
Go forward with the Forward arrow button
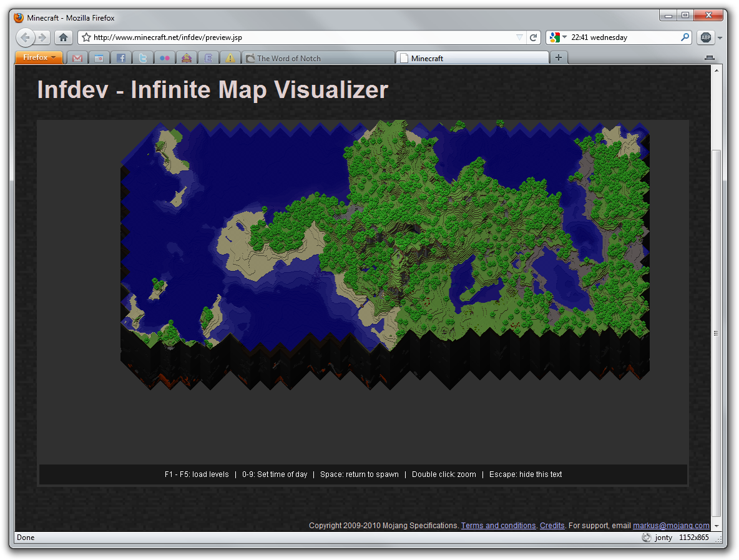coord(42,37)
